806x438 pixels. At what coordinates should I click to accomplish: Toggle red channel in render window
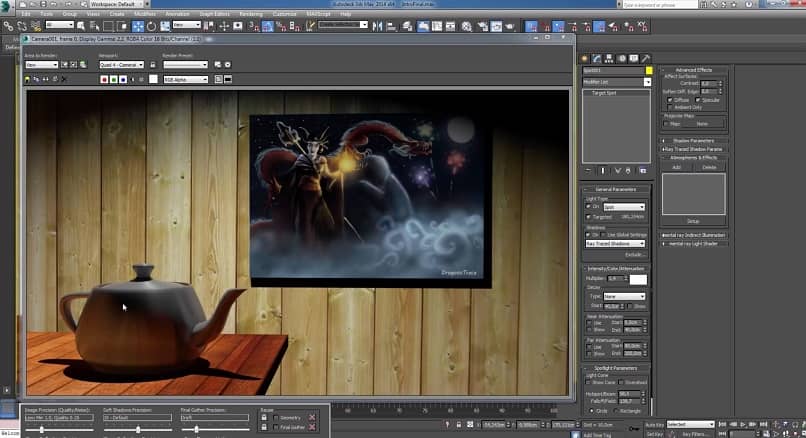point(104,79)
